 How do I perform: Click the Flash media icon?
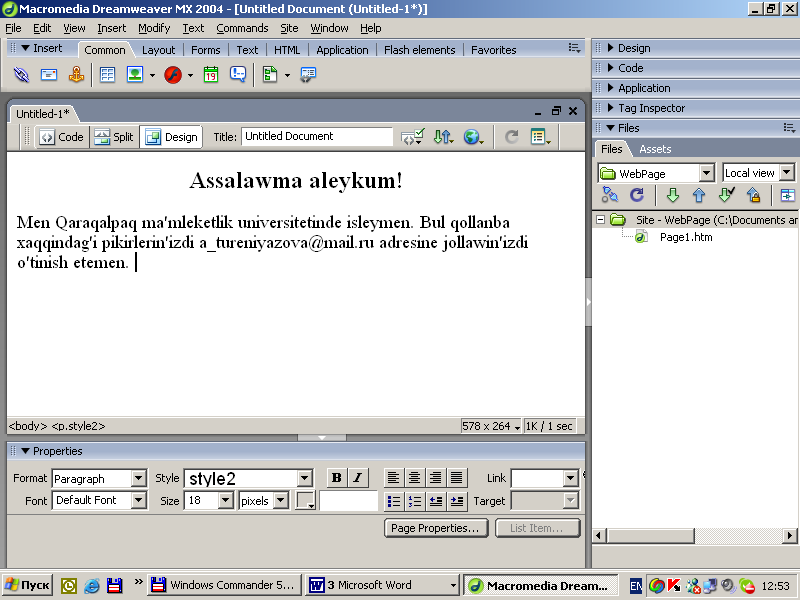[x=173, y=75]
